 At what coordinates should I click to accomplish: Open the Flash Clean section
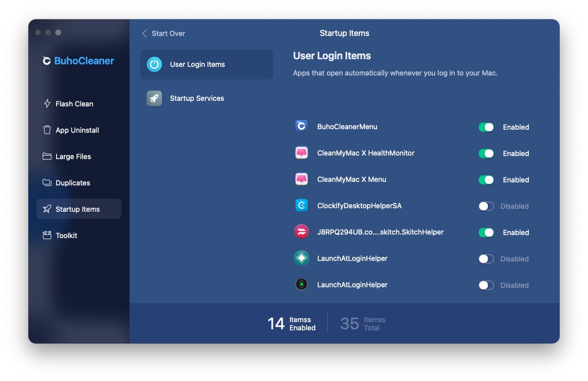(79, 103)
